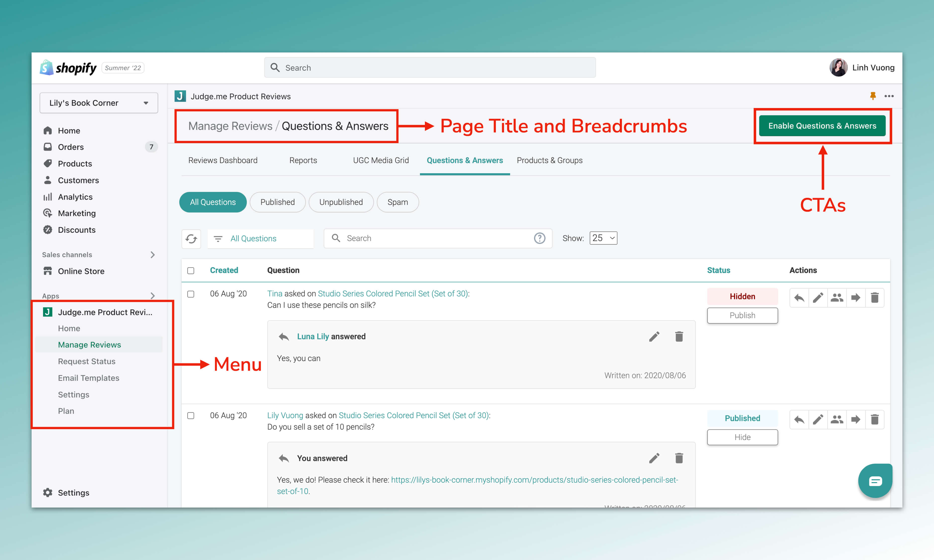
Task: Open the search help tooltip icon
Action: click(539, 238)
